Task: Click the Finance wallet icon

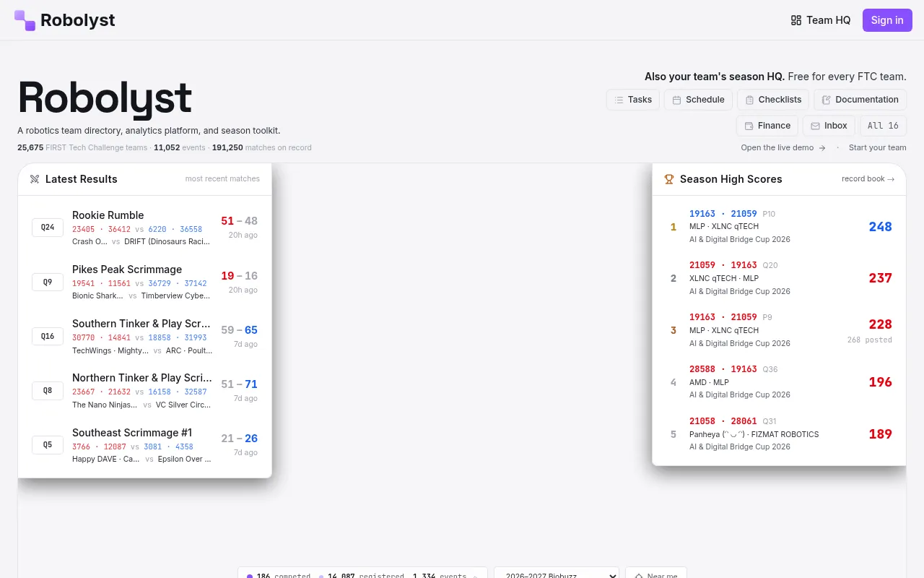Action: [x=749, y=126]
